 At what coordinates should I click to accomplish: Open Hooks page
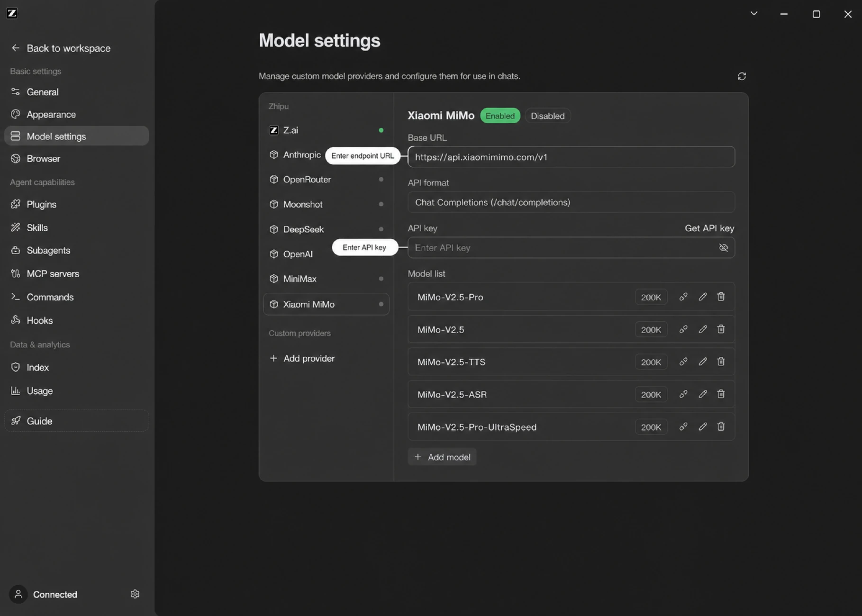77,320
